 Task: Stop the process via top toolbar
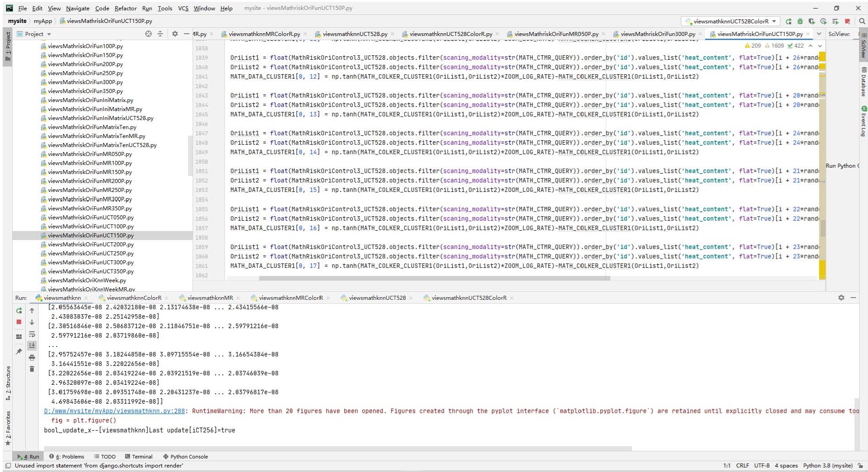tap(847, 21)
